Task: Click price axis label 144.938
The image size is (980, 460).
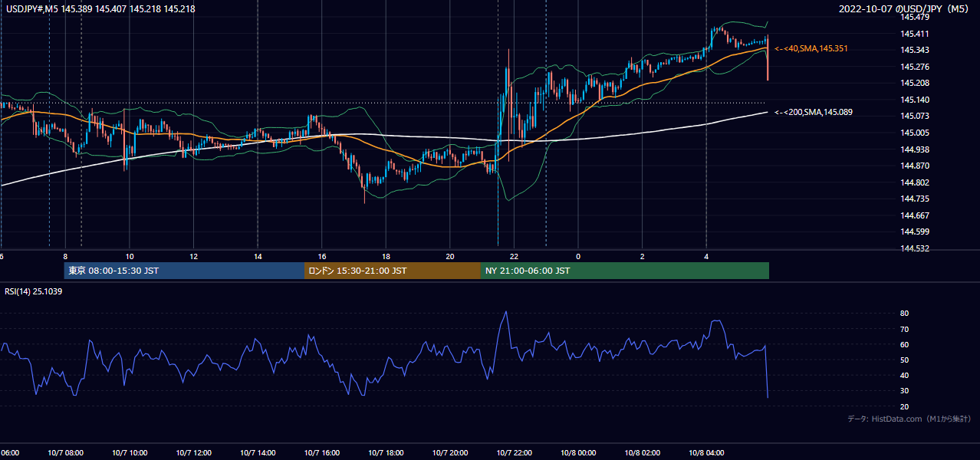Action: (915, 149)
